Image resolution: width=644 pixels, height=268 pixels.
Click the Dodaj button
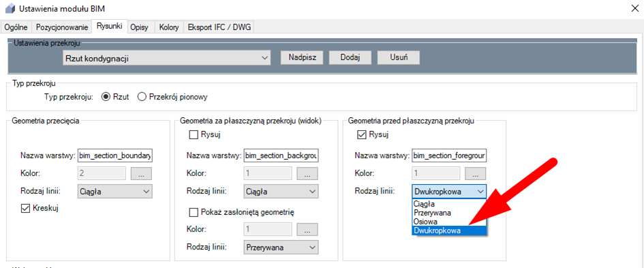(350, 57)
